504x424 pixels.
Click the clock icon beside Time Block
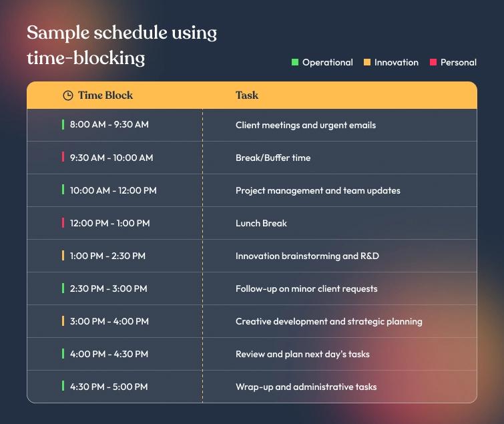(x=67, y=95)
